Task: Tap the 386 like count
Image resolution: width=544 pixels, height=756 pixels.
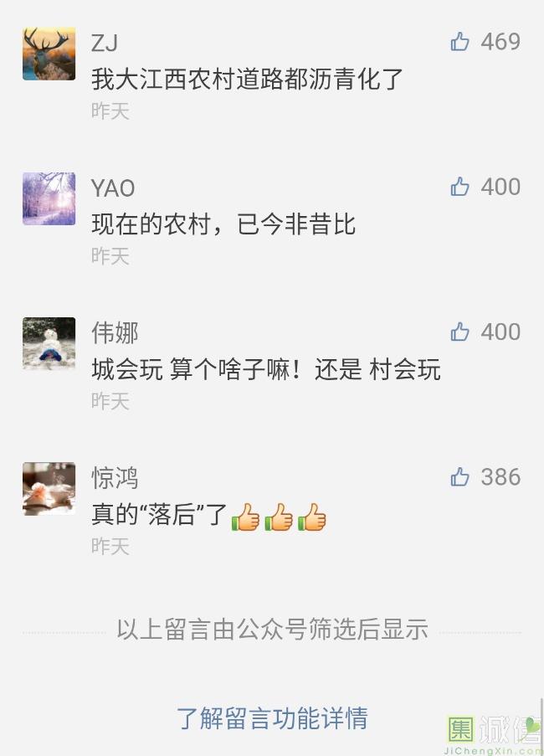Action: click(500, 477)
